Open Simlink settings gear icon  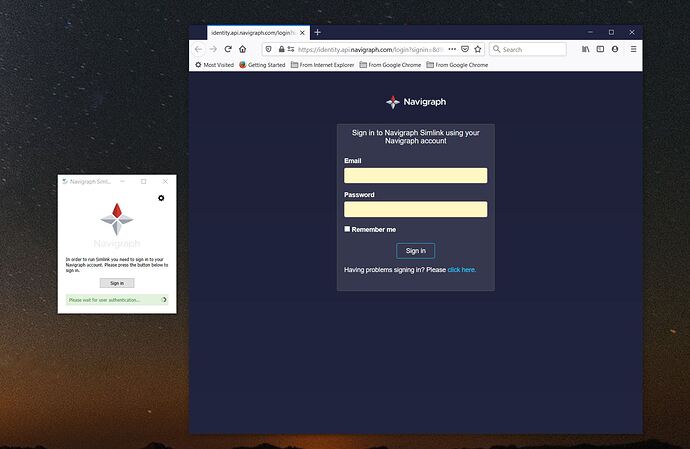[161, 198]
